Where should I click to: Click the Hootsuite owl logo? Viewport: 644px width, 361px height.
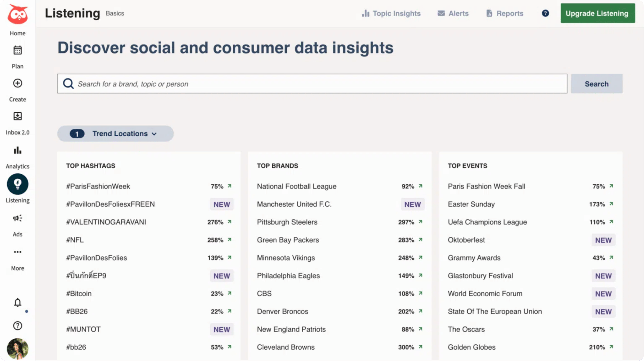point(17,14)
